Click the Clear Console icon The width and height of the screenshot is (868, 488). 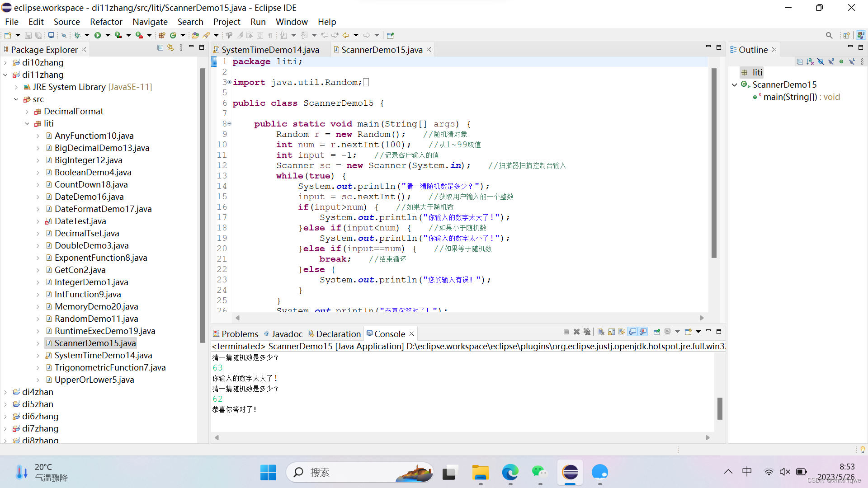pos(601,332)
